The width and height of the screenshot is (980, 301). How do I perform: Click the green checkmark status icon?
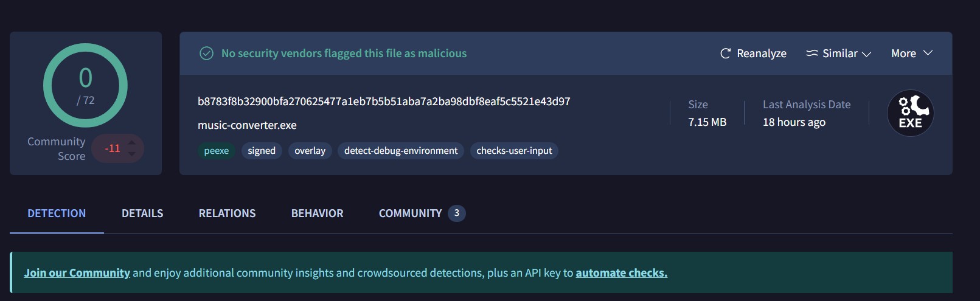(x=207, y=54)
